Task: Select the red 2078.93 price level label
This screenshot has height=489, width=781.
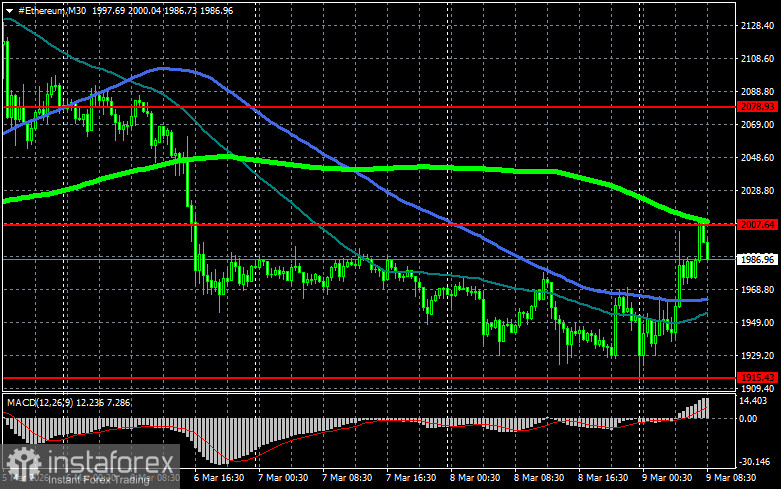Action: tap(758, 107)
